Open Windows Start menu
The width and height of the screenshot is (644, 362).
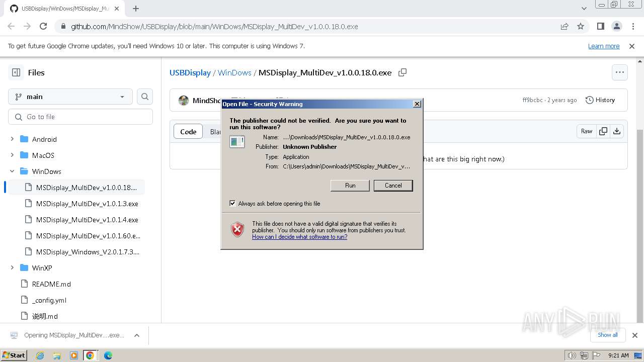tap(14, 355)
